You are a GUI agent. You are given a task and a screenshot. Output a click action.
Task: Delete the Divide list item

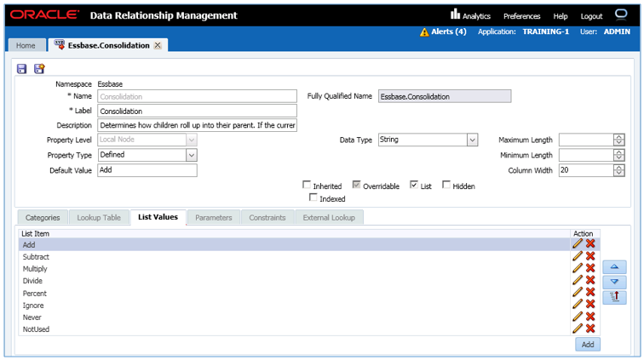(590, 279)
